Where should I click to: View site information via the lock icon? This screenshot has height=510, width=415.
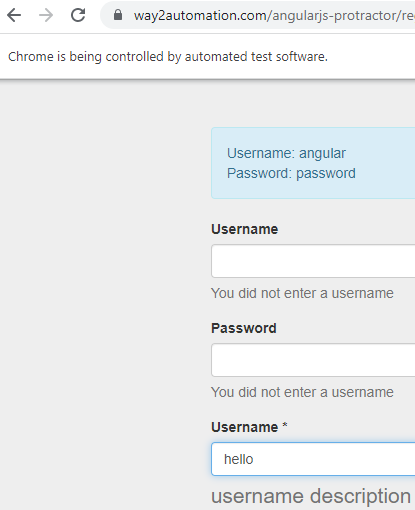point(118,15)
